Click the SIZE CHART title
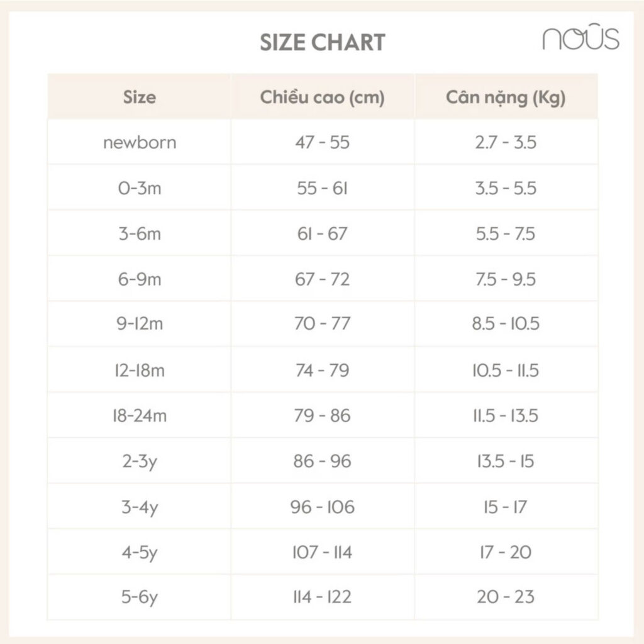The height and width of the screenshot is (644, 644). [x=323, y=42]
